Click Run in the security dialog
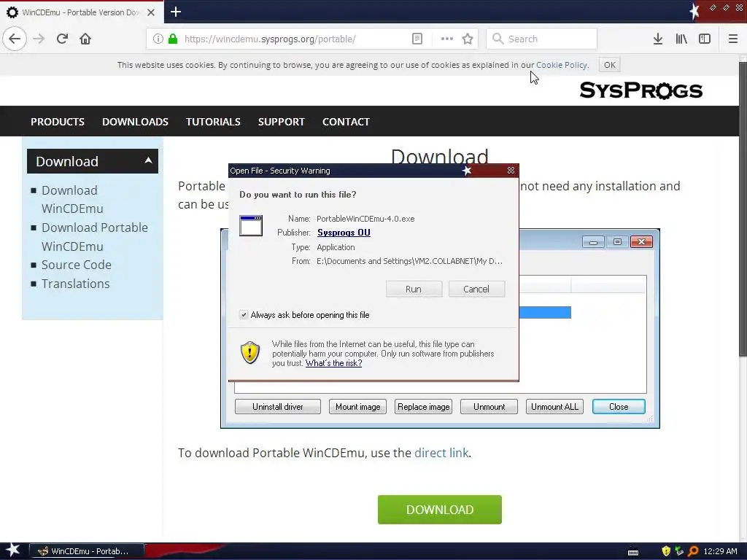747x560 pixels. (414, 289)
